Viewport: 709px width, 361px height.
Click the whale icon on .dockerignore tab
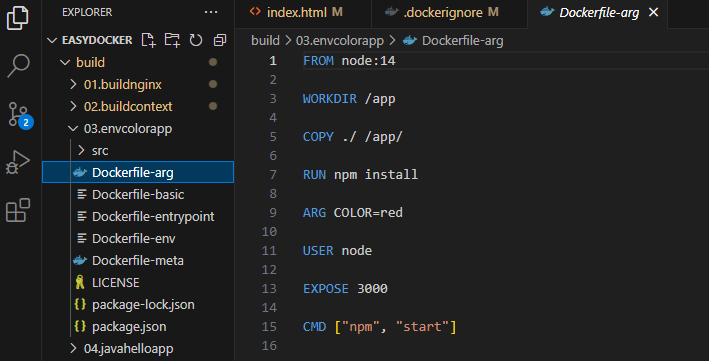pyautogui.click(x=391, y=12)
